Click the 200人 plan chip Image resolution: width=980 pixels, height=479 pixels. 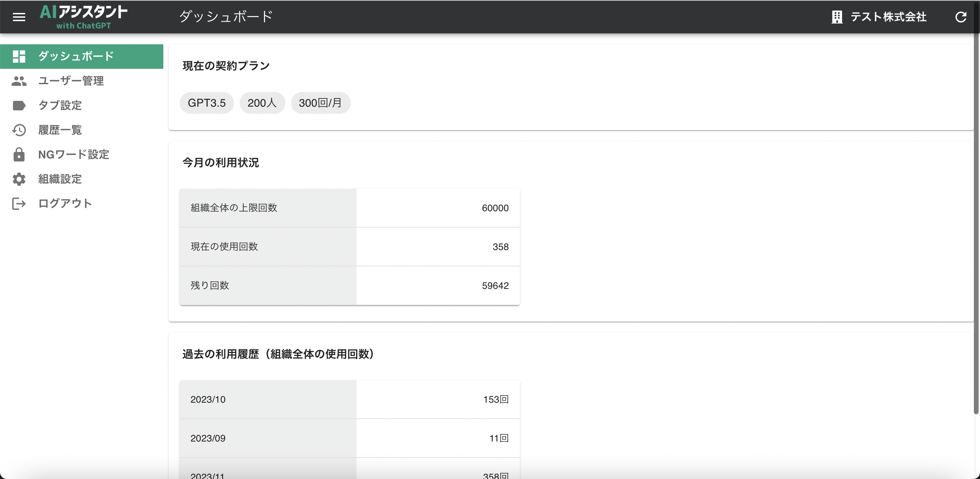click(x=262, y=103)
